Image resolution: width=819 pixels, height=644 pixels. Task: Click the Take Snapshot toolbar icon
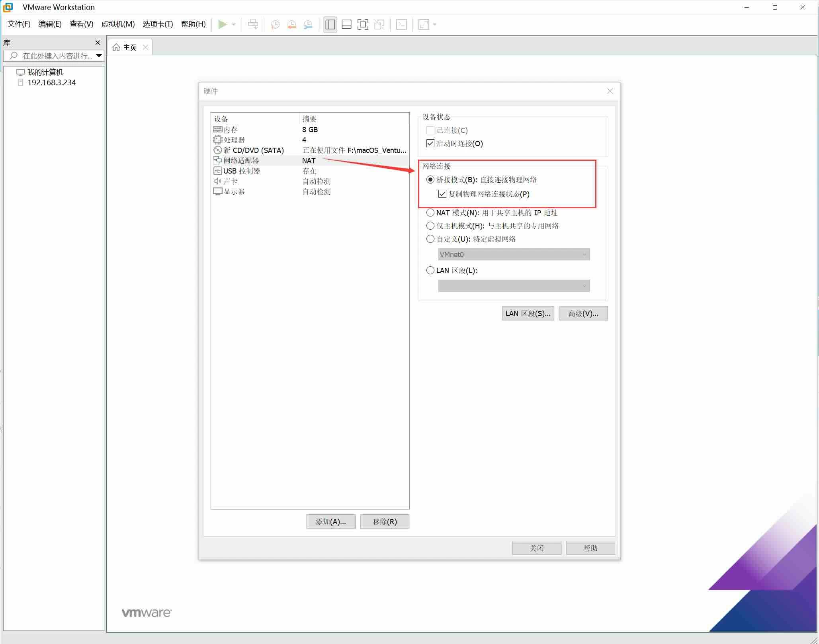click(x=275, y=25)
